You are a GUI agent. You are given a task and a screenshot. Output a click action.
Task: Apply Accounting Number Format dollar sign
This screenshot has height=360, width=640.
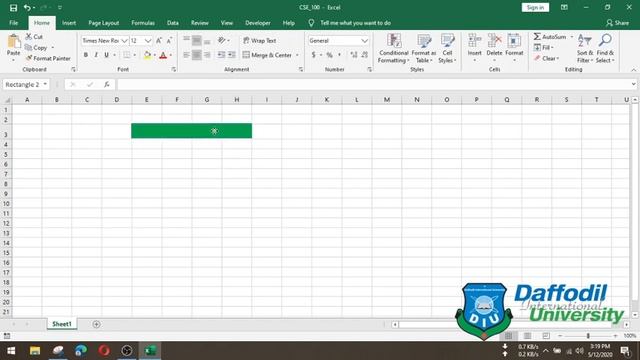[x=313, y=55]
